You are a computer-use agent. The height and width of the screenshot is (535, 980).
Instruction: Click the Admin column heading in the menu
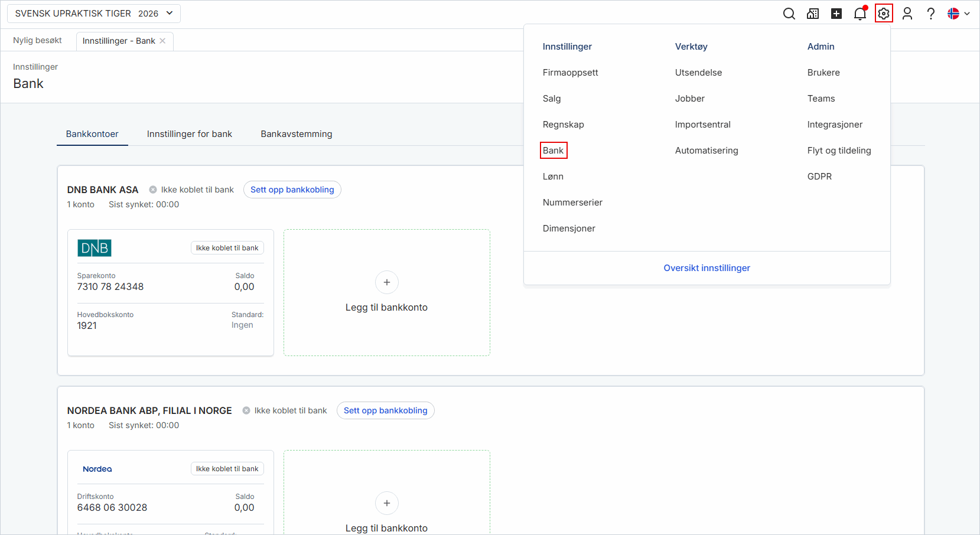821,47
